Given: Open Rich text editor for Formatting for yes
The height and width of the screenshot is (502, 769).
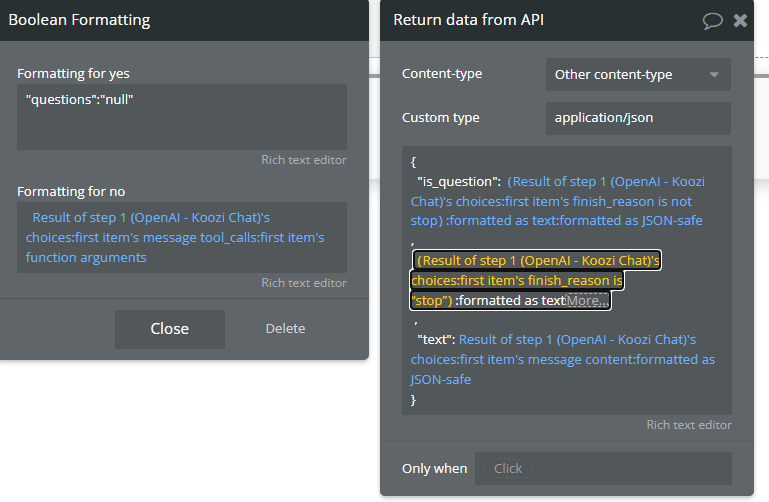Looking at the screenshot, I should click(304, 160).
